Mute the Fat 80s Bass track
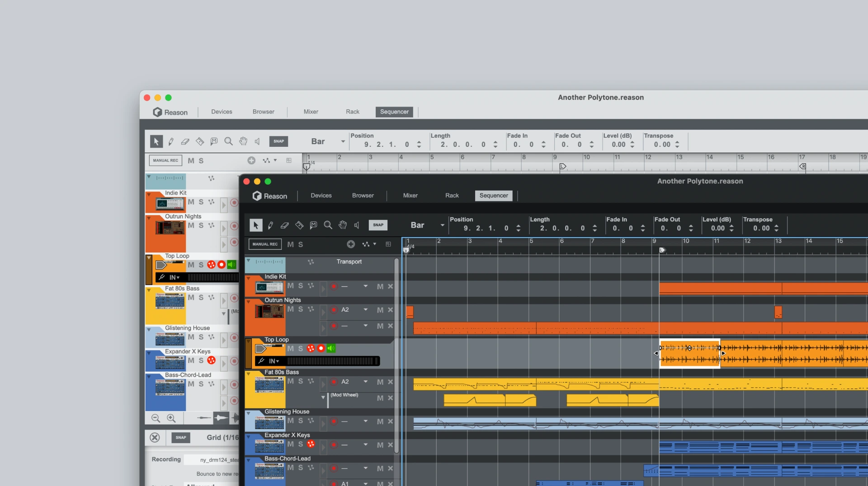 click(x=290, y=382)
